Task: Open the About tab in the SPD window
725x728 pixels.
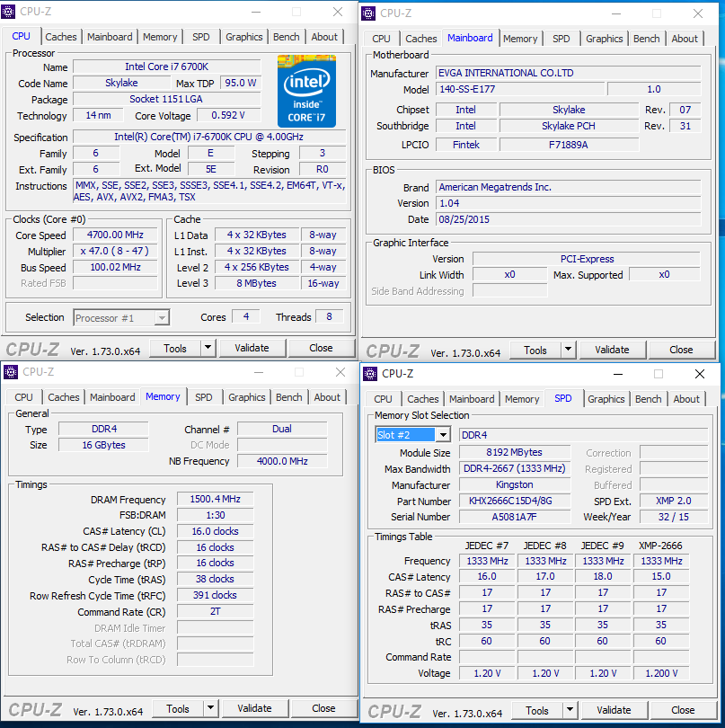Action: pyautogui.click(x=686, y=399)
